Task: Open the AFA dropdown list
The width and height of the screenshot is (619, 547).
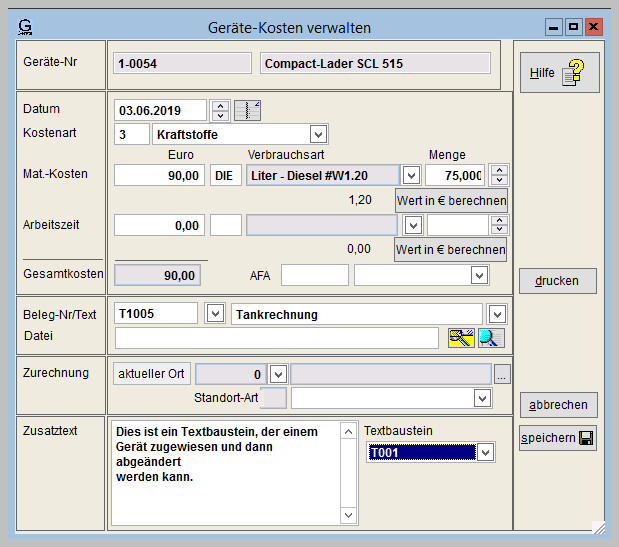Action: 479,274
